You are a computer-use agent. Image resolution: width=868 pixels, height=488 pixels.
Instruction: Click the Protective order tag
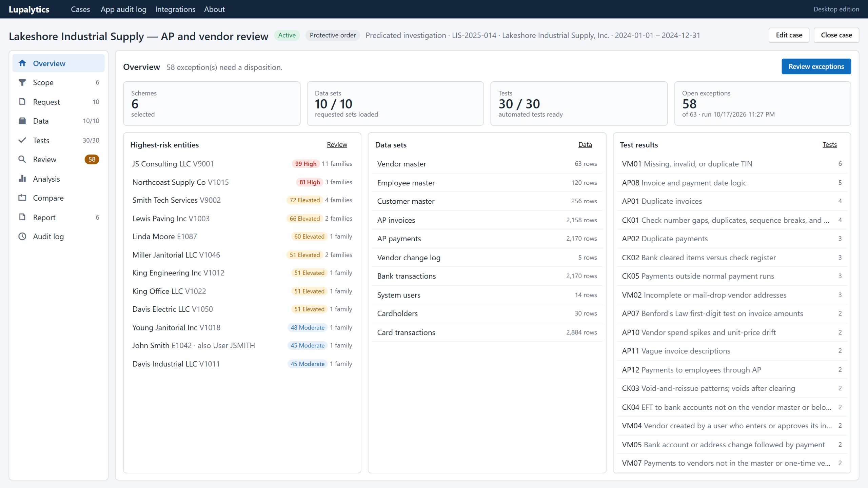coord(333,35)
